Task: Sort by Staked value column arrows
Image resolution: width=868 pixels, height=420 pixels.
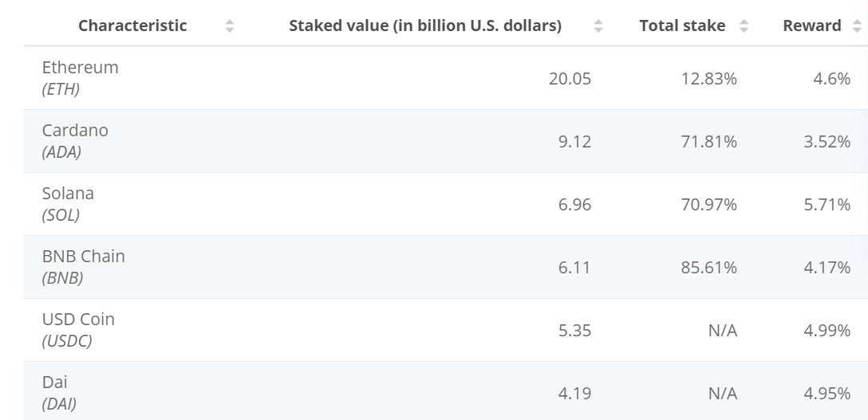Action: click(598, 26)
